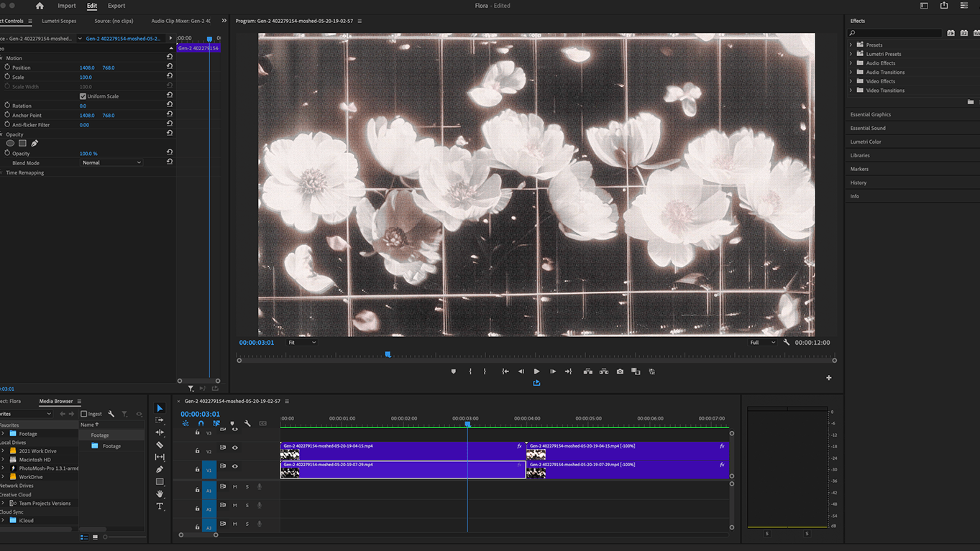Click the Position X value 1408.0
This screenshot has width=980, height=551.
(87, 68)
